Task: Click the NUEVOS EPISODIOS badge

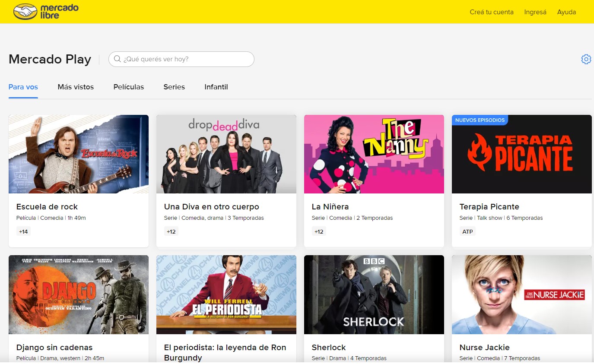Action: 480,120
